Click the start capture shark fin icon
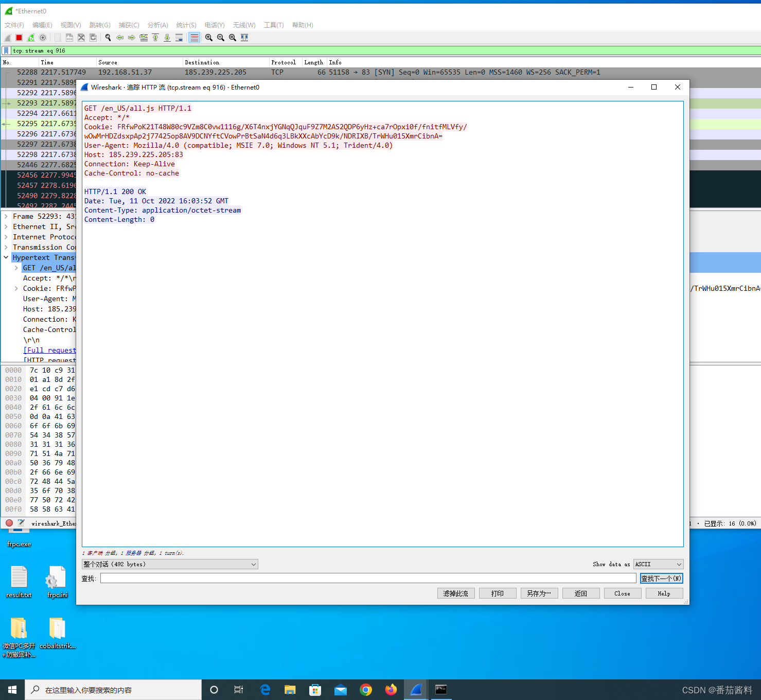The width and height of the screenshot is (761, 700). click(7, 38)
